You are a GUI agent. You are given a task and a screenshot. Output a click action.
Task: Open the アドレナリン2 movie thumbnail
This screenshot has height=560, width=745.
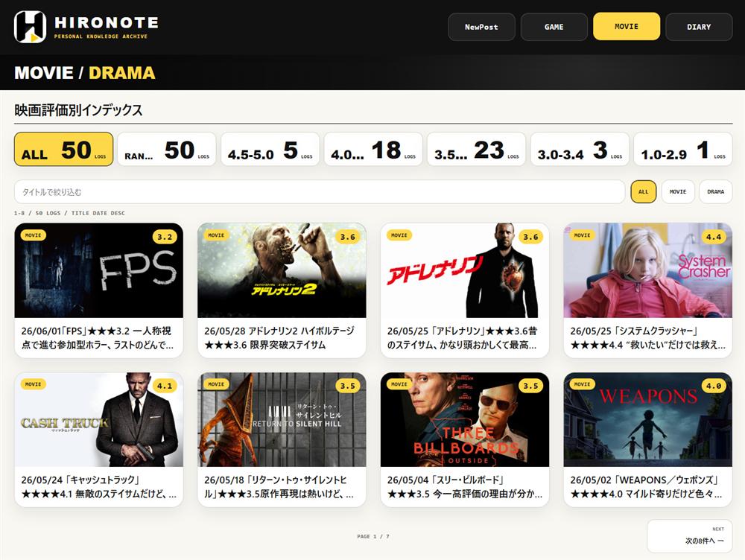pos(282,270)
